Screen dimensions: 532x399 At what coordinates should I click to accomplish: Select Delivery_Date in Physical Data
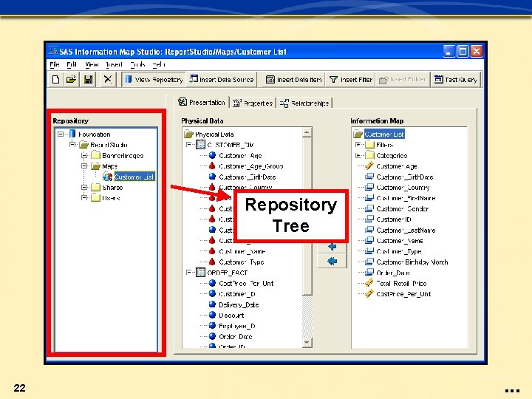pos(239,304)
